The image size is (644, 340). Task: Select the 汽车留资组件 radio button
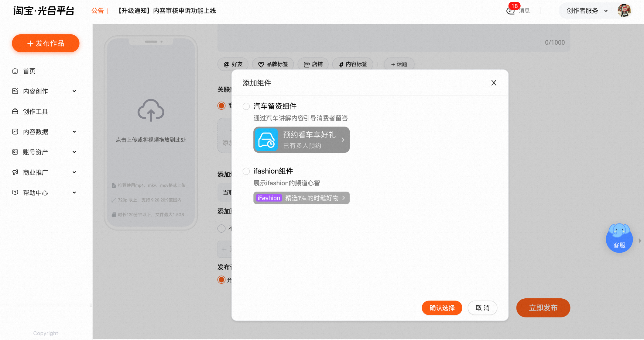point(246,106)
